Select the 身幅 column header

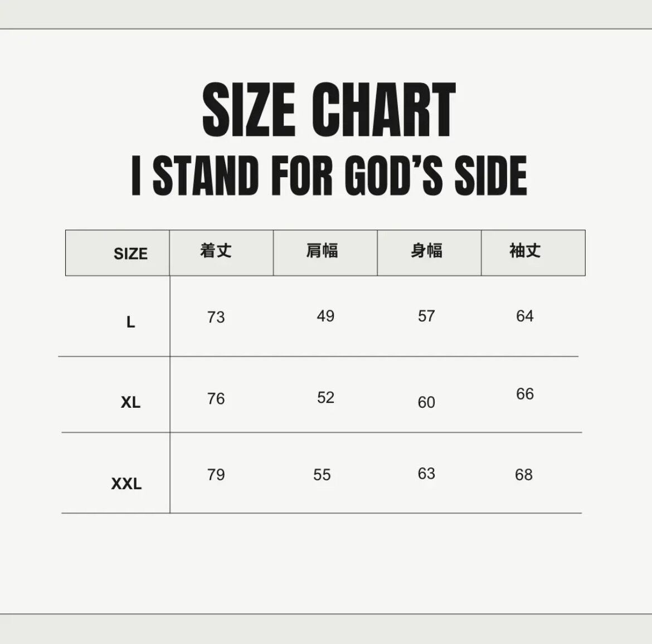point(427,251)
